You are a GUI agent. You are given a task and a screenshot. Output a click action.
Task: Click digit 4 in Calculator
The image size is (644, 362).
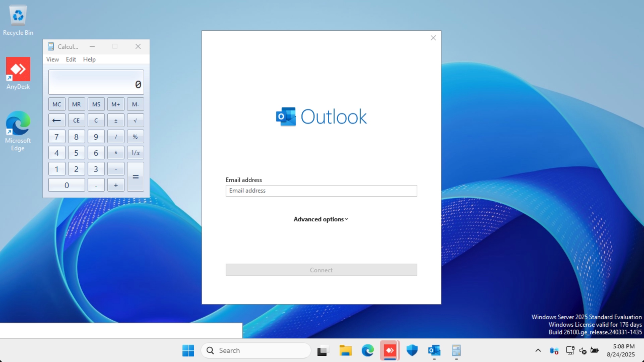[57, 153]
